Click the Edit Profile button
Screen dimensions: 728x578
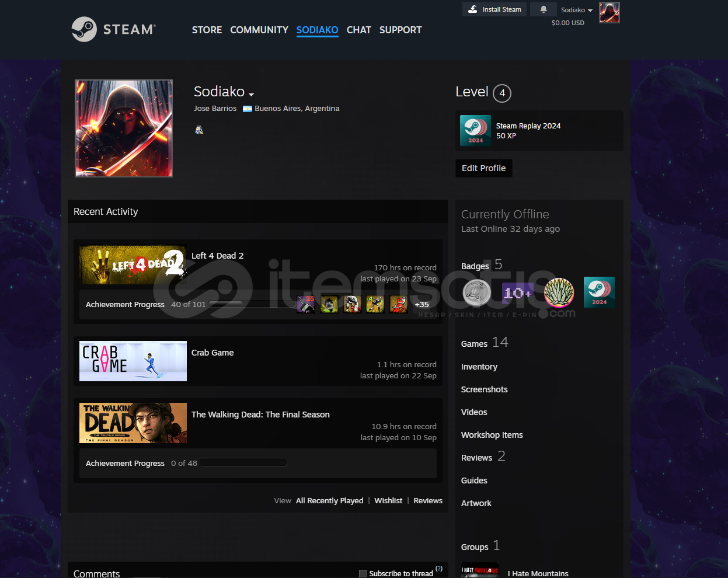483,168
